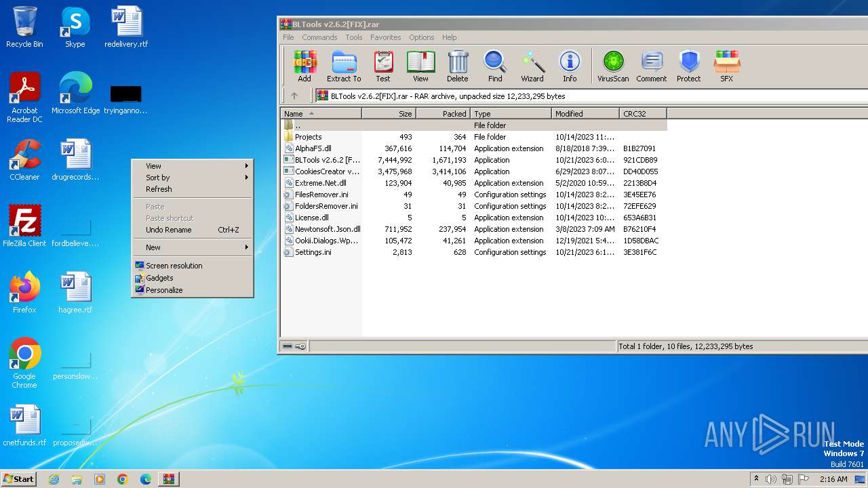Choose Undo Rename in context menu
Screen dimensions: 868x488
click(x=193, y=230)
